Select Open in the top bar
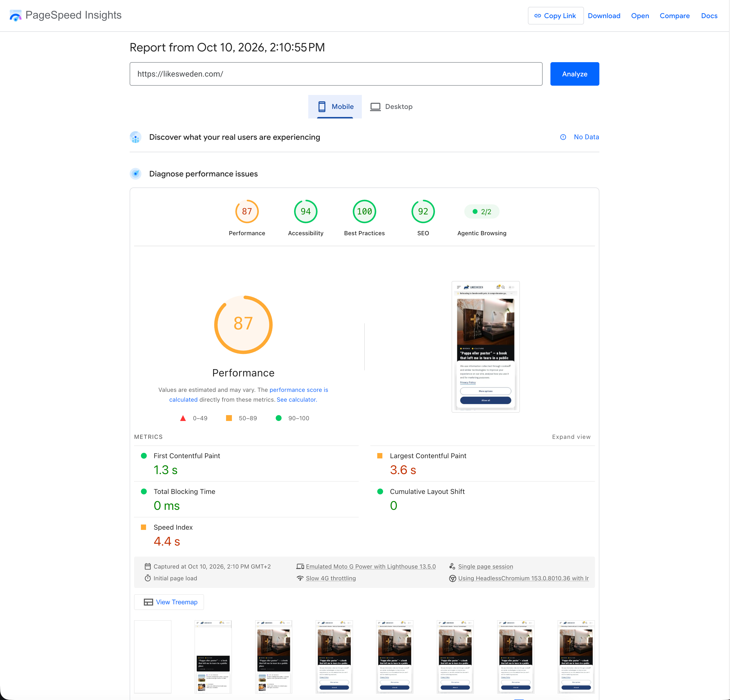The width and height of the screenshot is (730, 700). tap(640, 16)
